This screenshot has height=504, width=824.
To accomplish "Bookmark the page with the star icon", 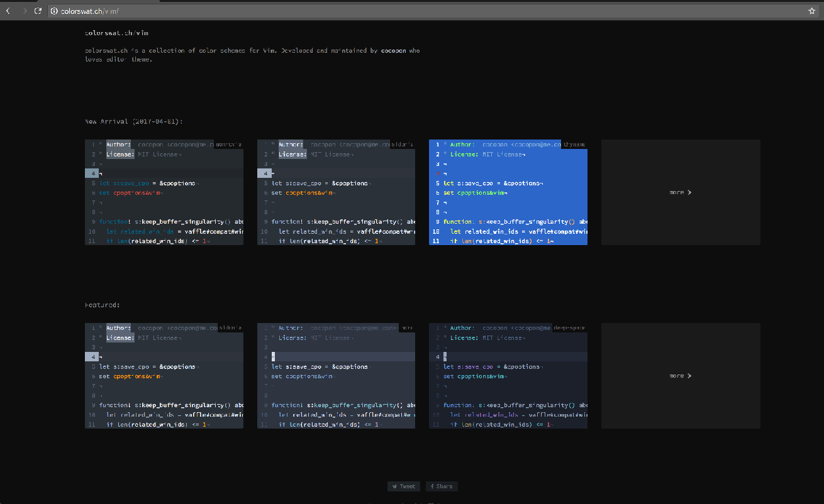I will pyautogui.click(x=812, y=11).
